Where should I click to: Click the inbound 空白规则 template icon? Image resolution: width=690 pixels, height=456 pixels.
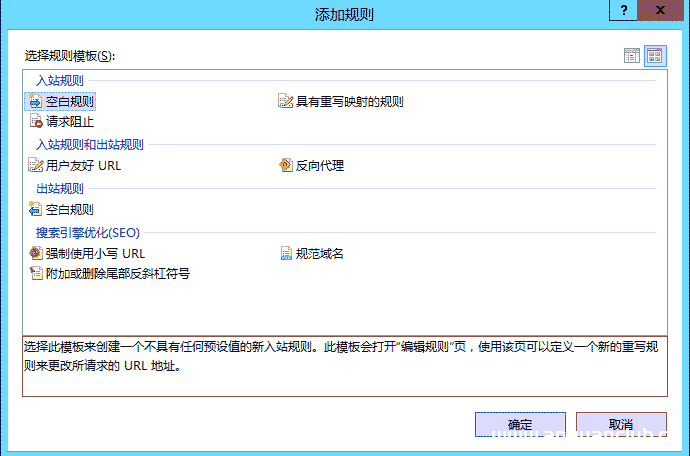35,101
